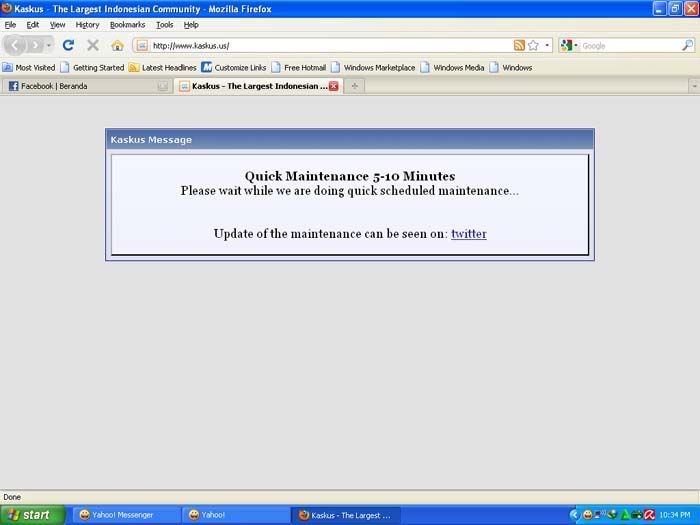Open the list all tabs dropdown
This screenshot has height=525, width=700.
(x=694, y=86)
